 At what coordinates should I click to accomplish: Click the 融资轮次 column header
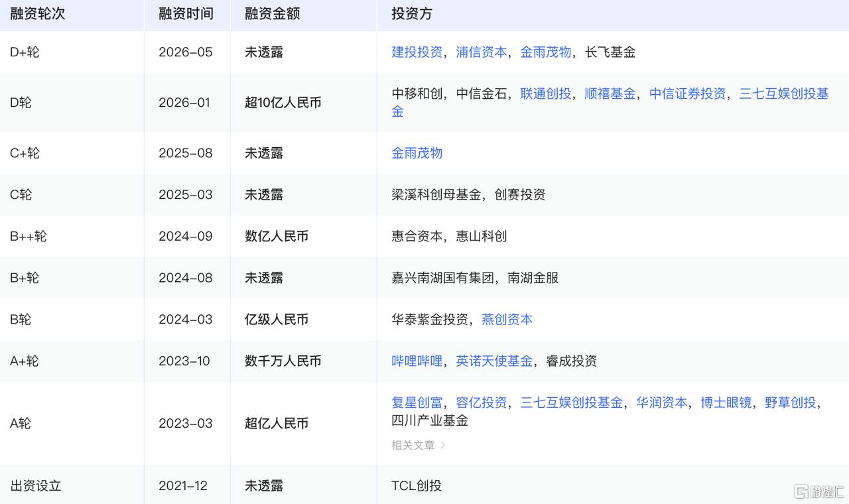[38, 14]
